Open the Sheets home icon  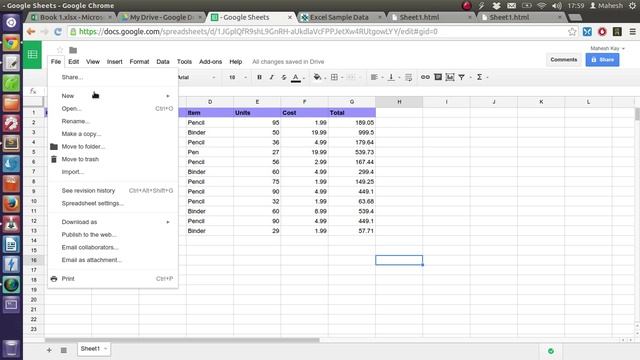click(x=33, y=54)
